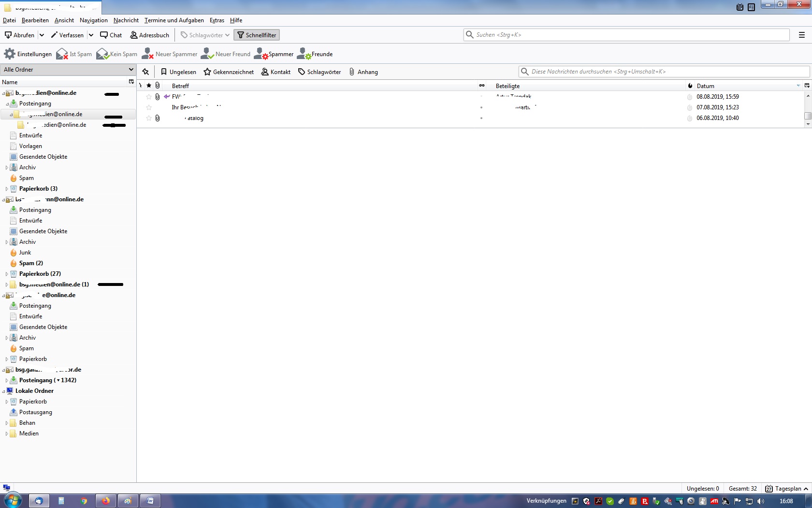Open the Termine und Aufgaben menu
Screen dimensions: 812x508
tap(174, 20)
